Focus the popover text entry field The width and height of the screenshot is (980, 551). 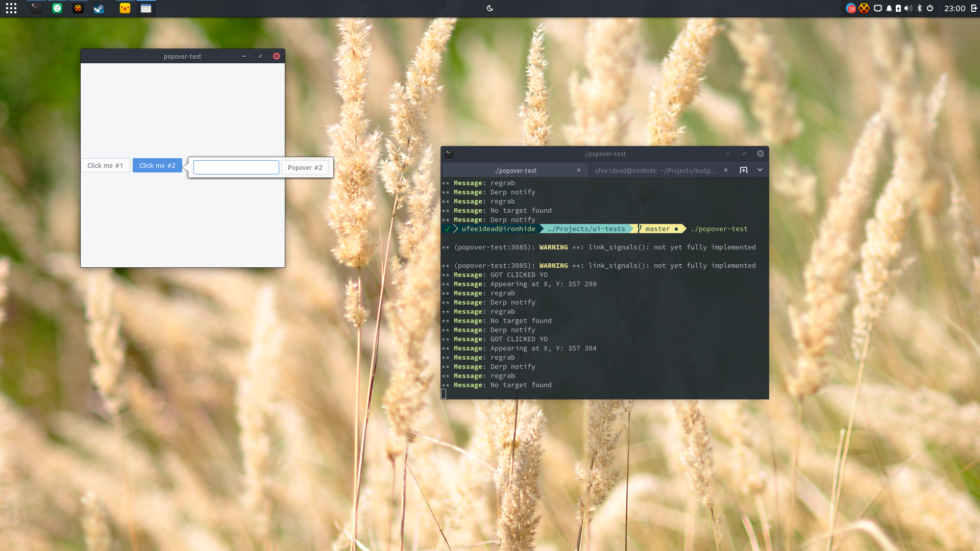tap(236, 167)
